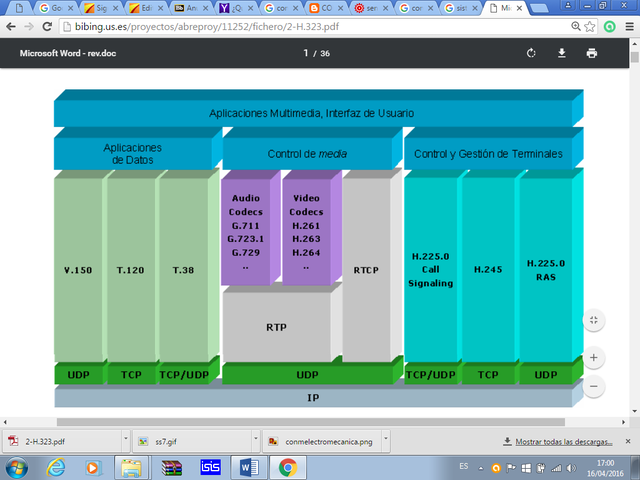Click the H.245 block in diagram

click(x=488, y=269)
